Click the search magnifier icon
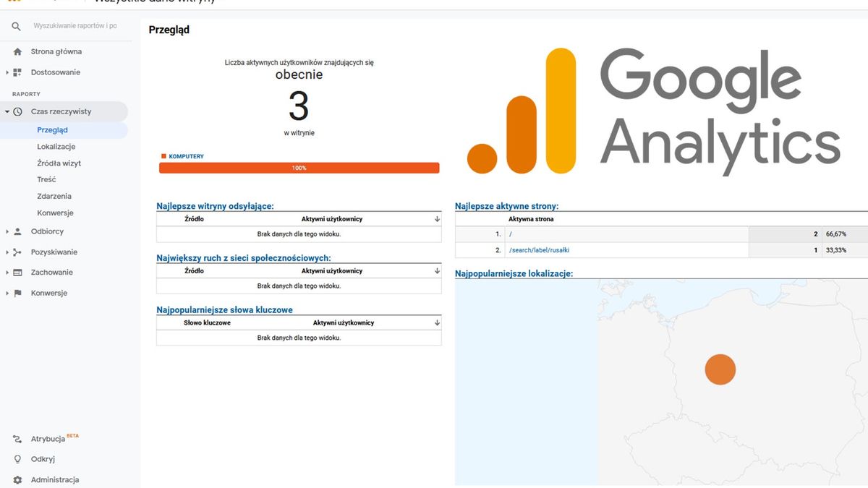 pyautogui.click(x=17, y=27)
